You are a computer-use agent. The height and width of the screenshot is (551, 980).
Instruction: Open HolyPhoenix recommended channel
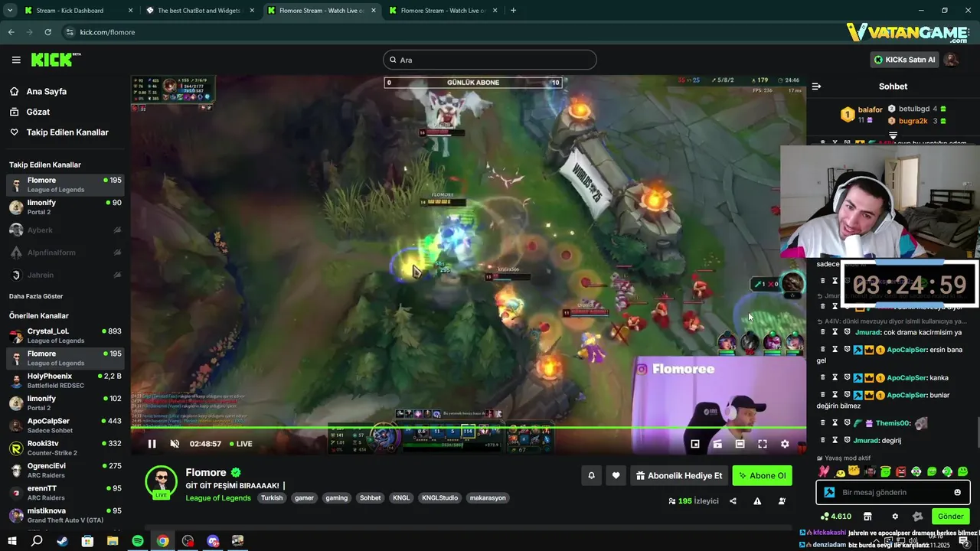tap(65, 380)
